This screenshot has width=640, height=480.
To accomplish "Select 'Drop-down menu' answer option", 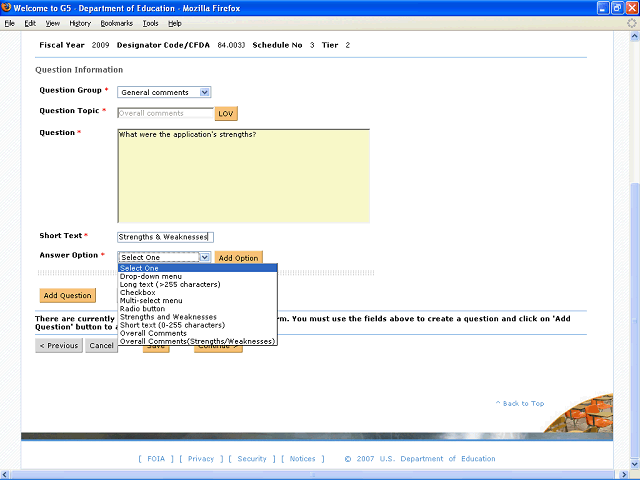I will pyautogui.click(x=198, y=276).
